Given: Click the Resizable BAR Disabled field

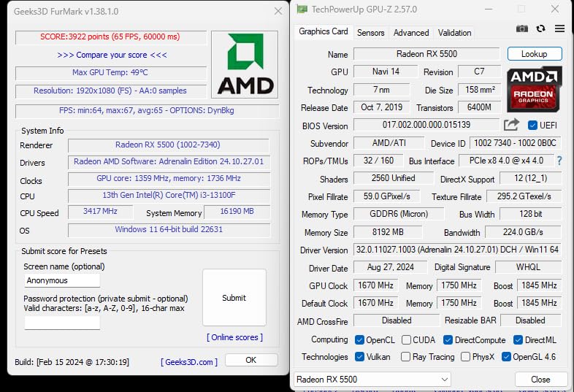Looking at the screenshot, I should pos(530,320).
